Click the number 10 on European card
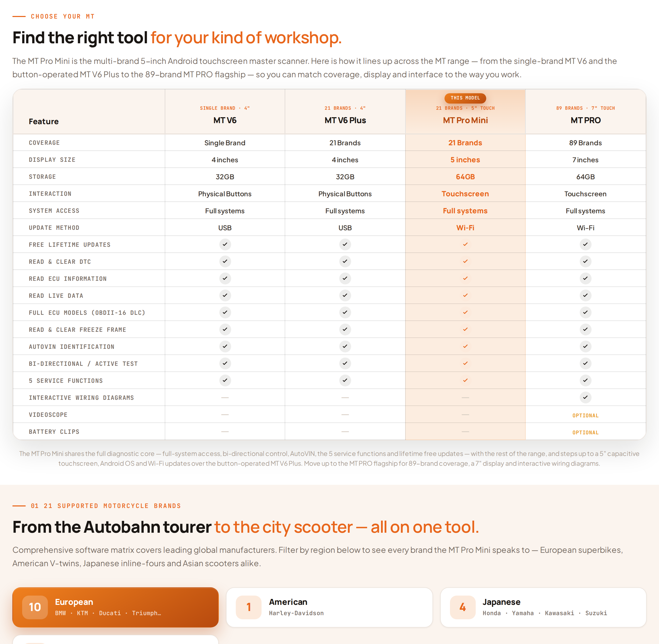This screenshot has height=644, width=659. (35, 607)
